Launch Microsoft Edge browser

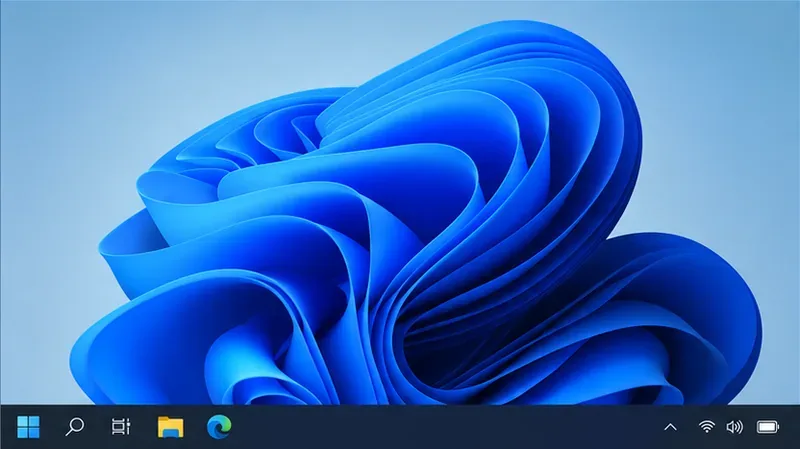click(219, 427)
